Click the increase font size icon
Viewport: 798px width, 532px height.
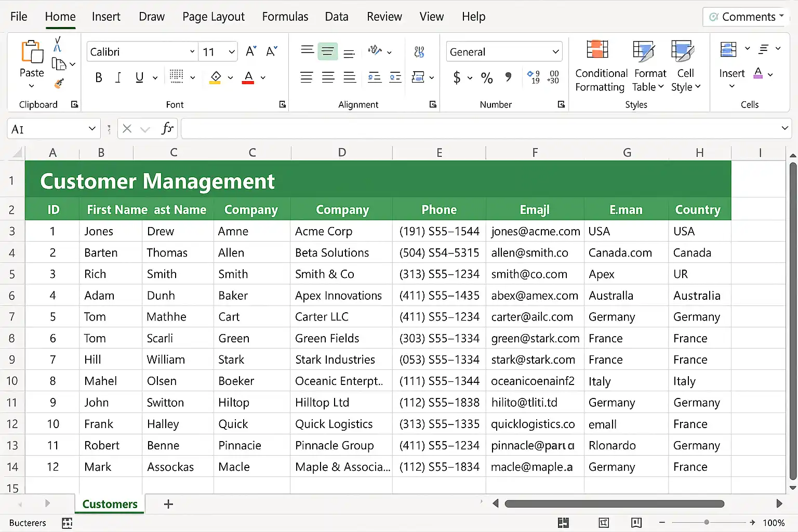251,51
